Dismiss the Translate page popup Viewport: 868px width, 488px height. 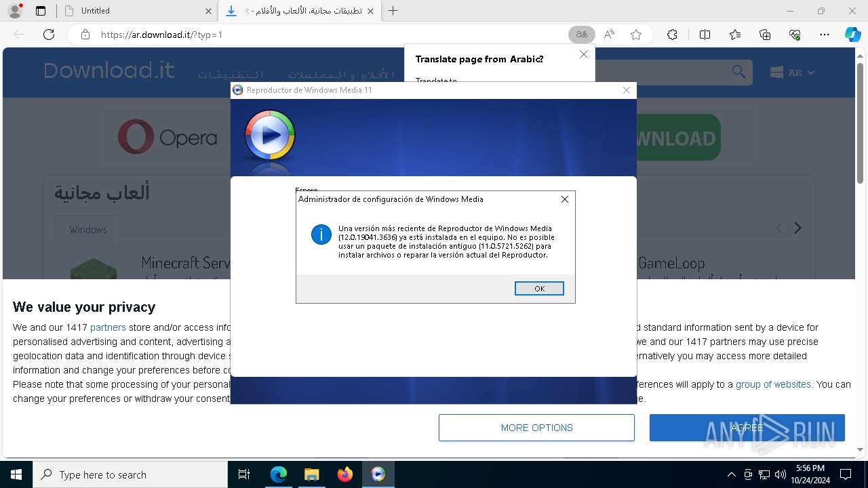(x=583, y=54)
